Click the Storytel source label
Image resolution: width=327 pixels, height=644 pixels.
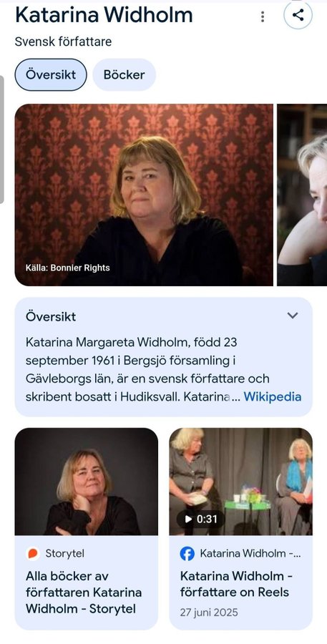pyautogui.click(x=65, y=554)
